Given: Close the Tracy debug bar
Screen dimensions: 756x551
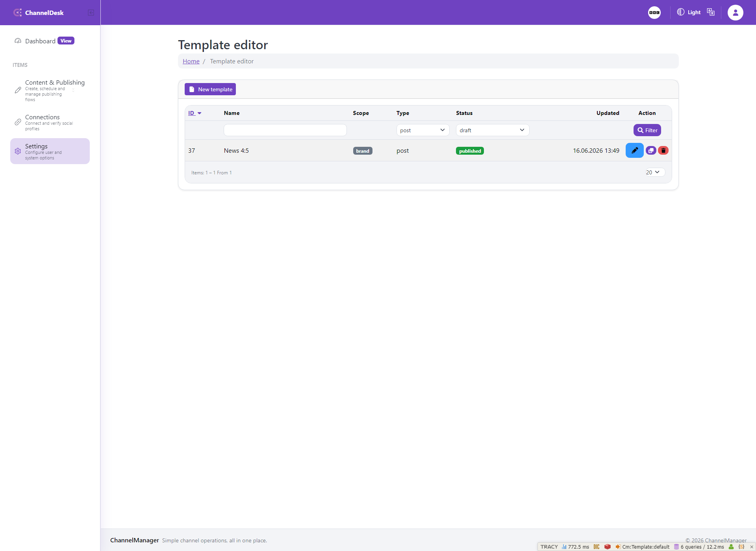Looking at the screenshot, I should (751, 547).
